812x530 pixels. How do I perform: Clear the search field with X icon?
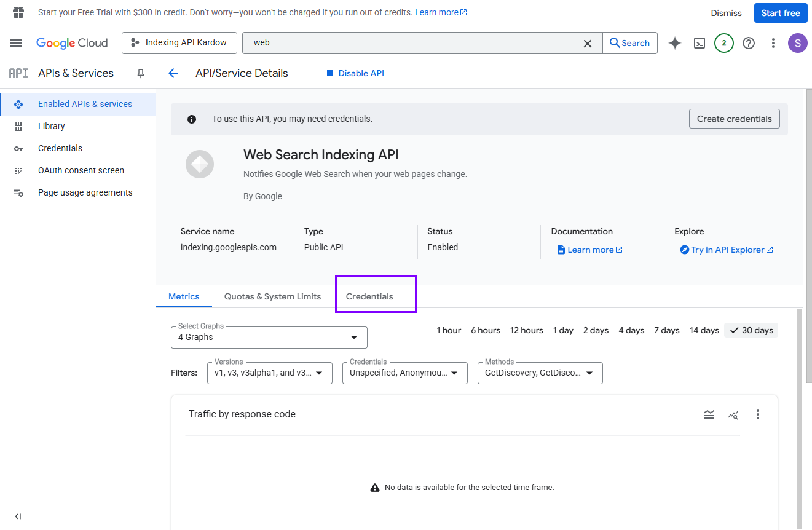[x=588, y=43]
